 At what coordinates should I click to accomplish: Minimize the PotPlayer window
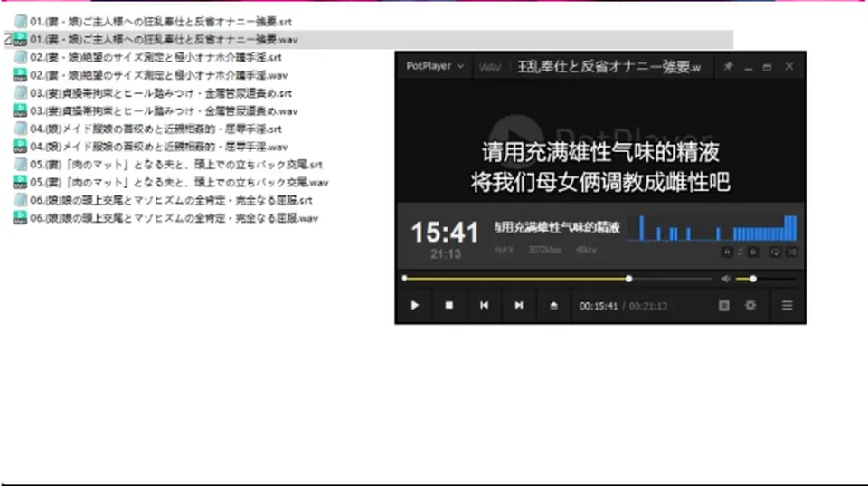tap(749, 67)
